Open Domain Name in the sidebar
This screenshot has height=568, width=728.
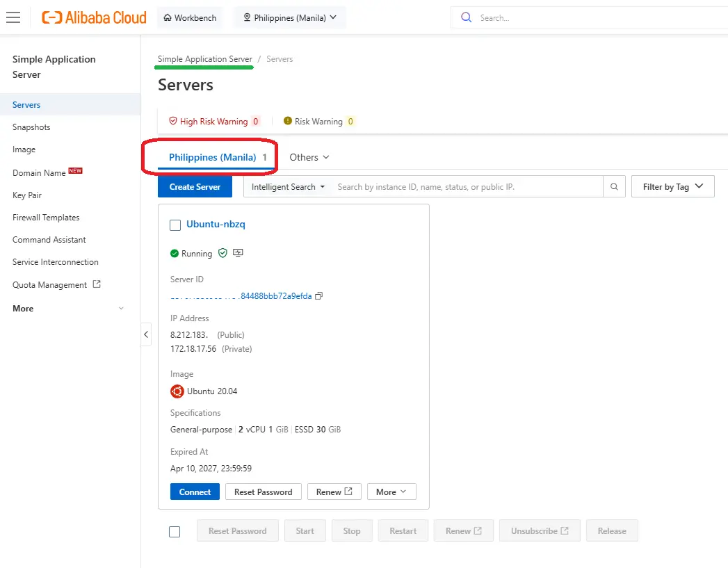point(39,172)
